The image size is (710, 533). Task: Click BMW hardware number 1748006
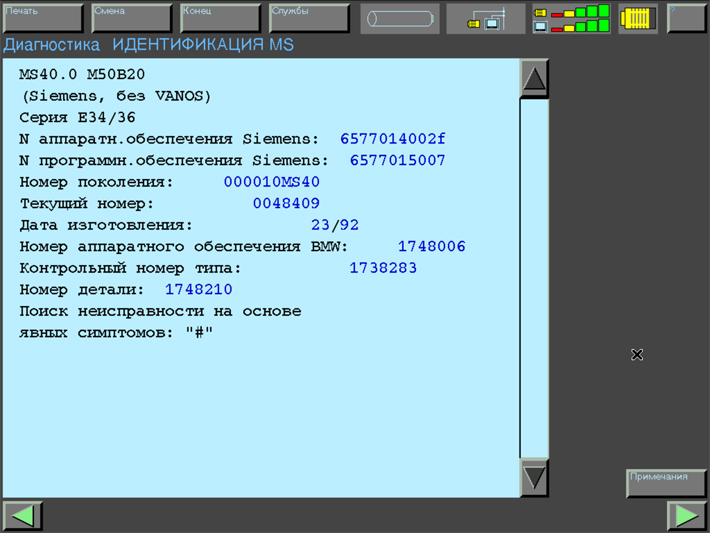pyautogui.click(x=432, y=246)
